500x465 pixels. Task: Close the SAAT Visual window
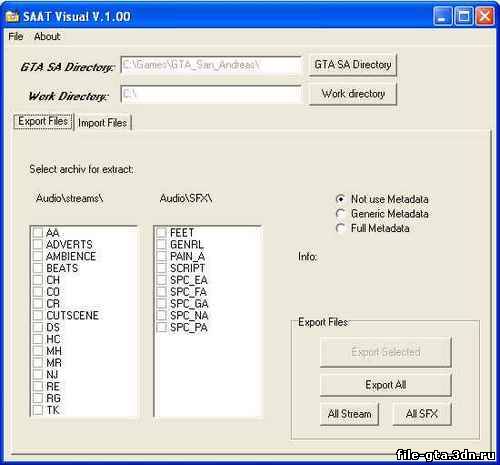point(484,16)
